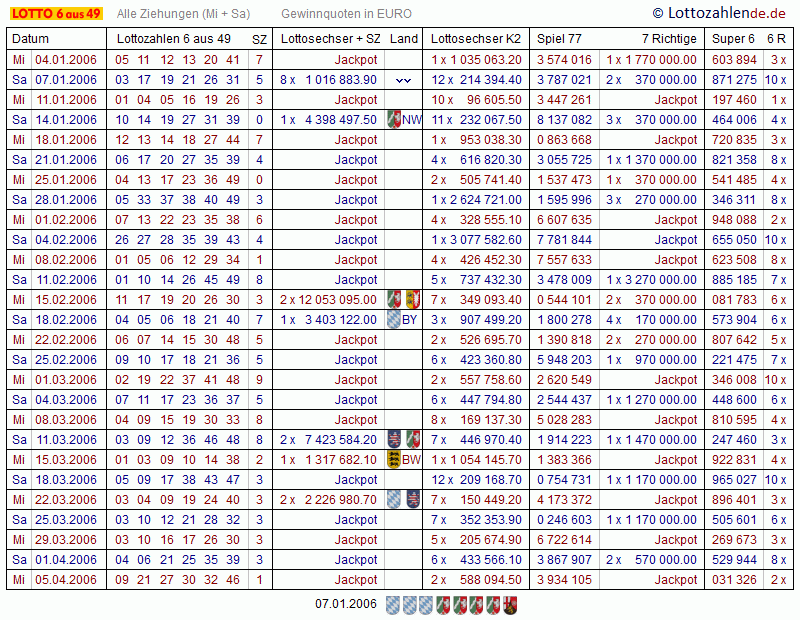
Task: Click the Datum column header
Action: [x=31, y=39]
